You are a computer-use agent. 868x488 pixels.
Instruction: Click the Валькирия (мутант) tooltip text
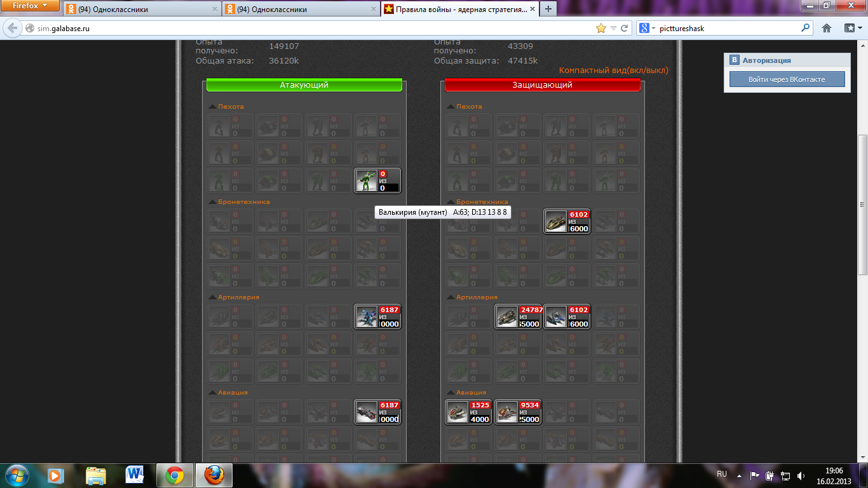(442, 212)
